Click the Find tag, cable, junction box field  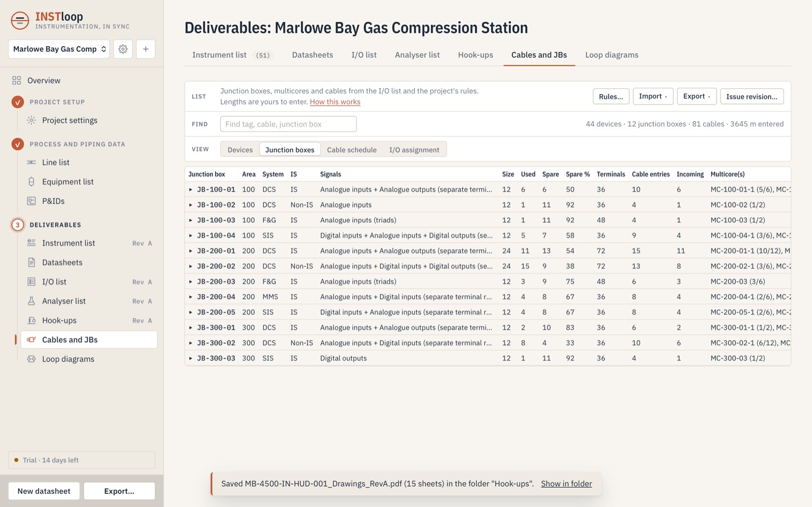[288, 124]
